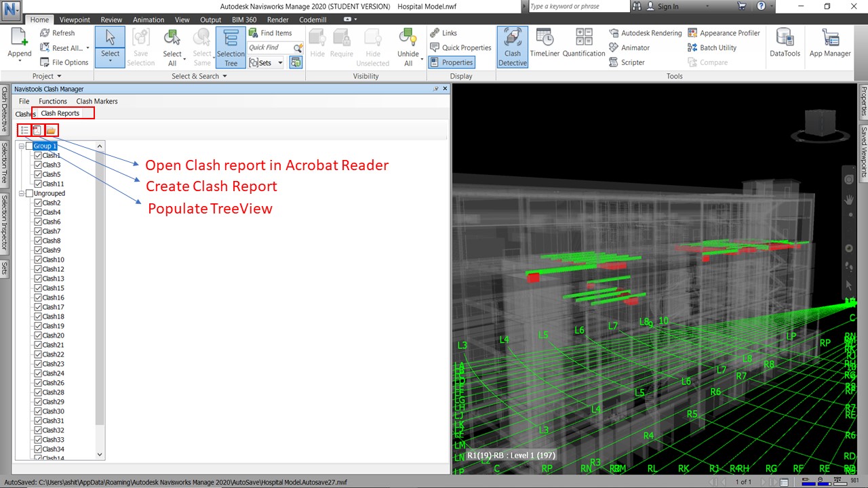Click the quick find search icon
Screen dimensions: 868x488
298,47
